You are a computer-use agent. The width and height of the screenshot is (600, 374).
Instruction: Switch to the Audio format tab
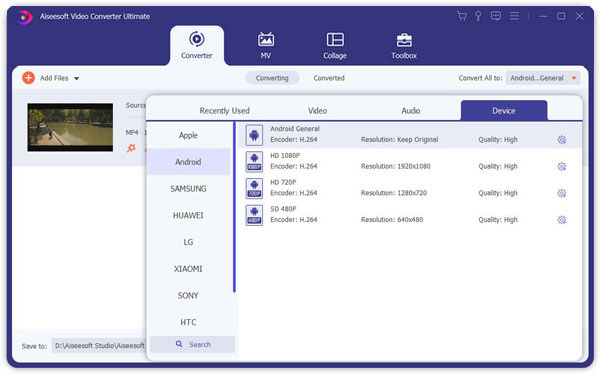click(411, 111)
